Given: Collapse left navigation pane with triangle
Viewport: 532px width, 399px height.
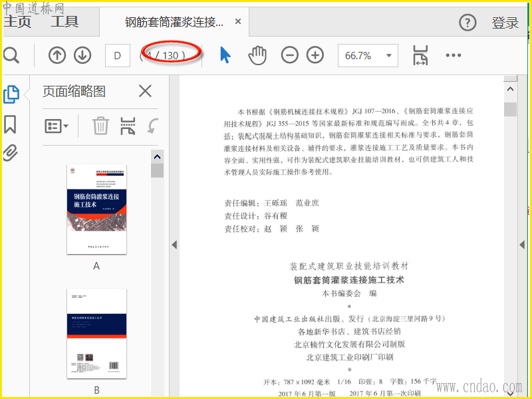Looking at the screenshot, I should coord(174,244).
